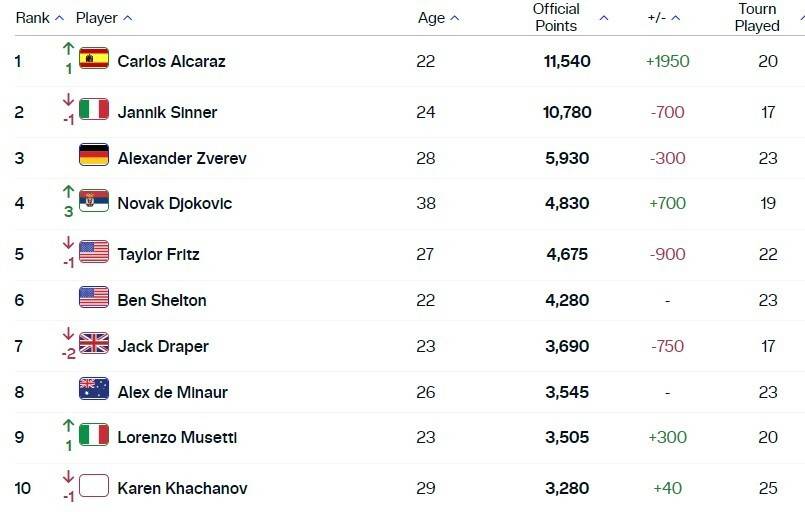This screenshot has width=805, height=512.
Task: Sort by the +/- change column
Action: pos(676,18)
